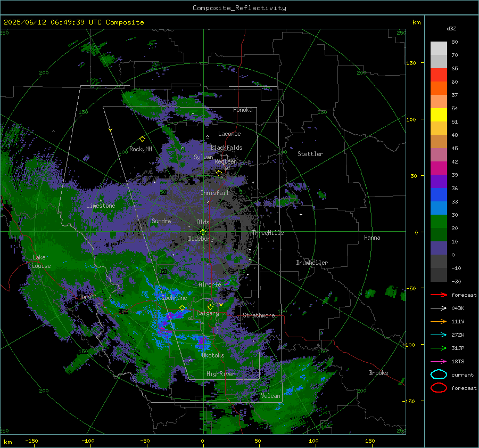Click the Calgary city label
The image size is (479, 448).
[x=208, y=313]
